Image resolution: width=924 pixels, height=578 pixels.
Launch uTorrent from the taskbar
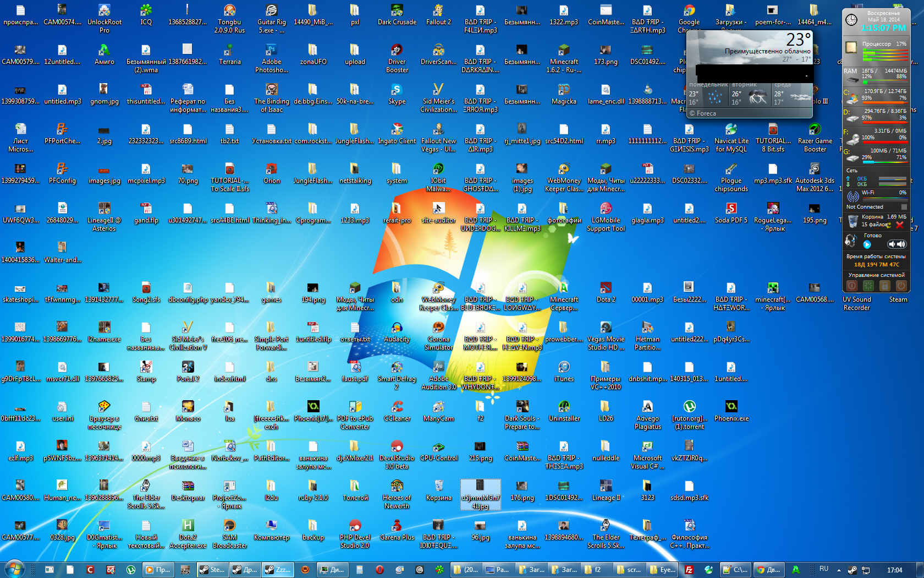130,570
